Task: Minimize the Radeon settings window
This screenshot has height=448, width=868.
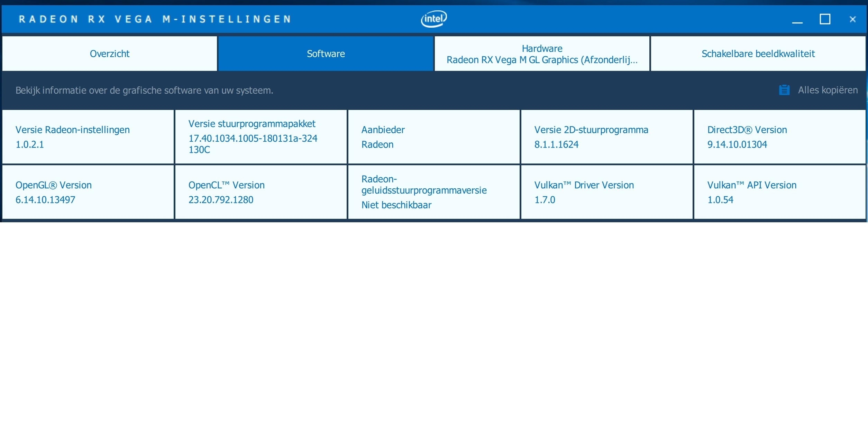Action: click(797, 19)
